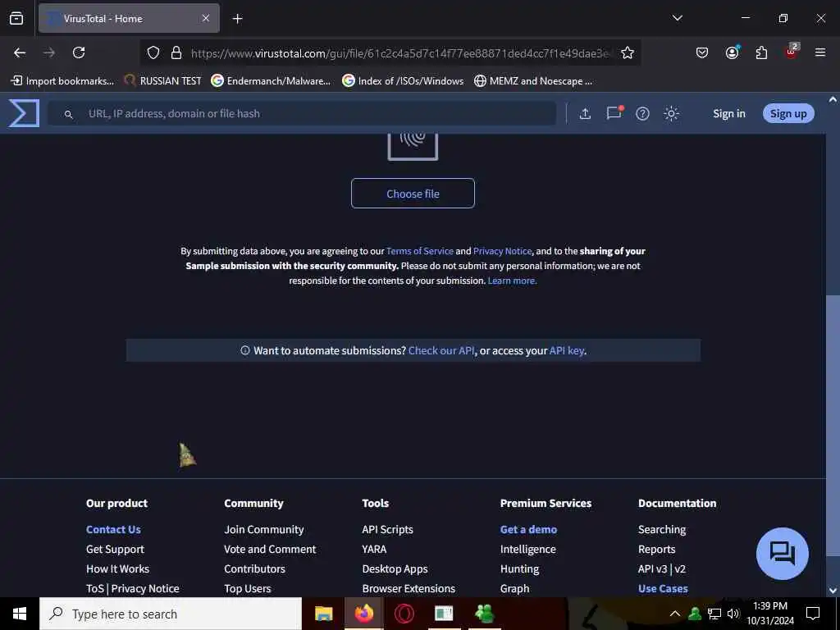
Task: Open How It Works footer link
Action: click(x=117, y=569)
